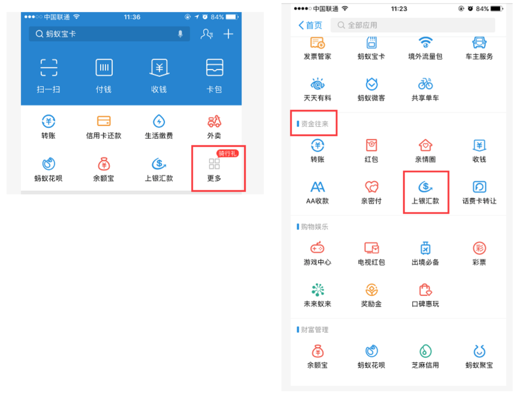Tap the plus icon in the home header
Viewport: 532px width, 405px height.
(228, 34)
